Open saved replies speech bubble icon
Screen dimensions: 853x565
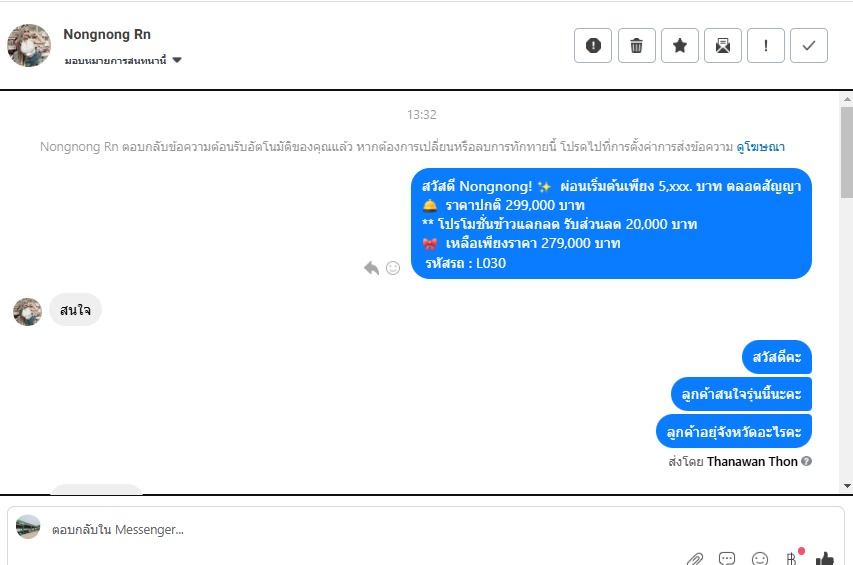727,558
